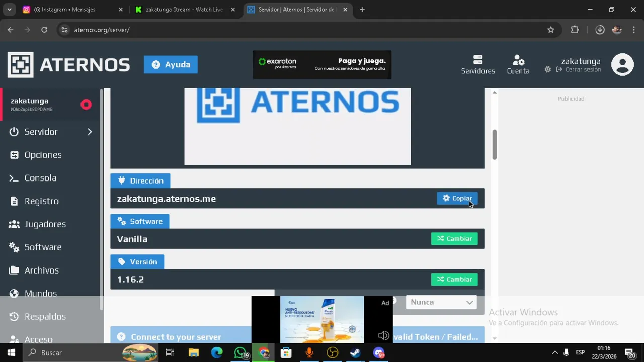Open the notification center icon
The width and height of the screenshot is (644, 362).
(629, 353)
